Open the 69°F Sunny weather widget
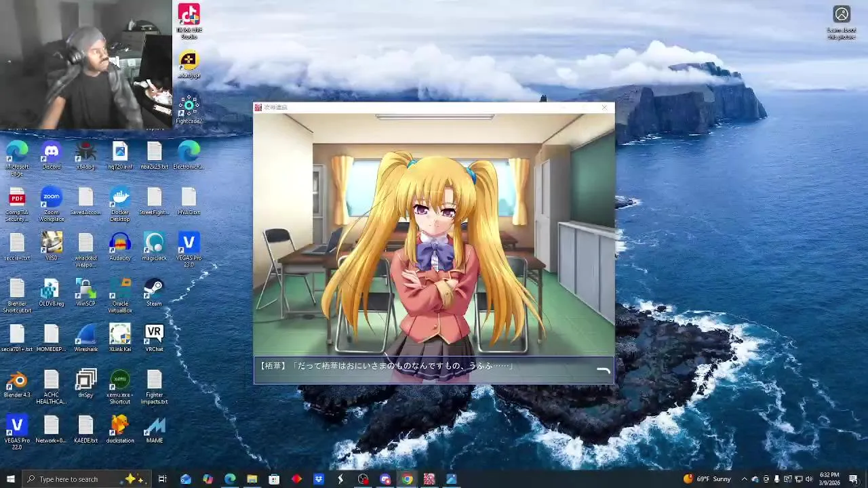 pyautogui.click(x=707, y=479)
